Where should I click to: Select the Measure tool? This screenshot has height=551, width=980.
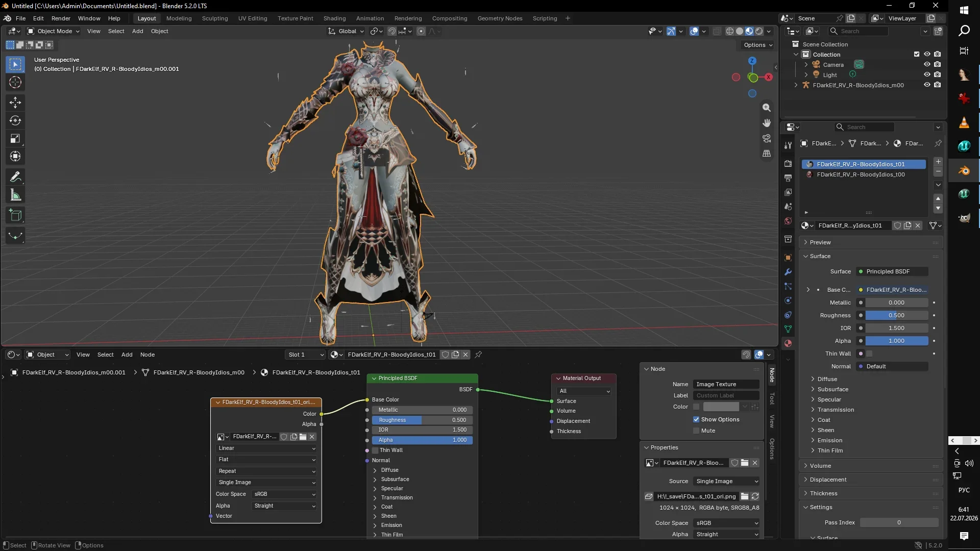15,195
